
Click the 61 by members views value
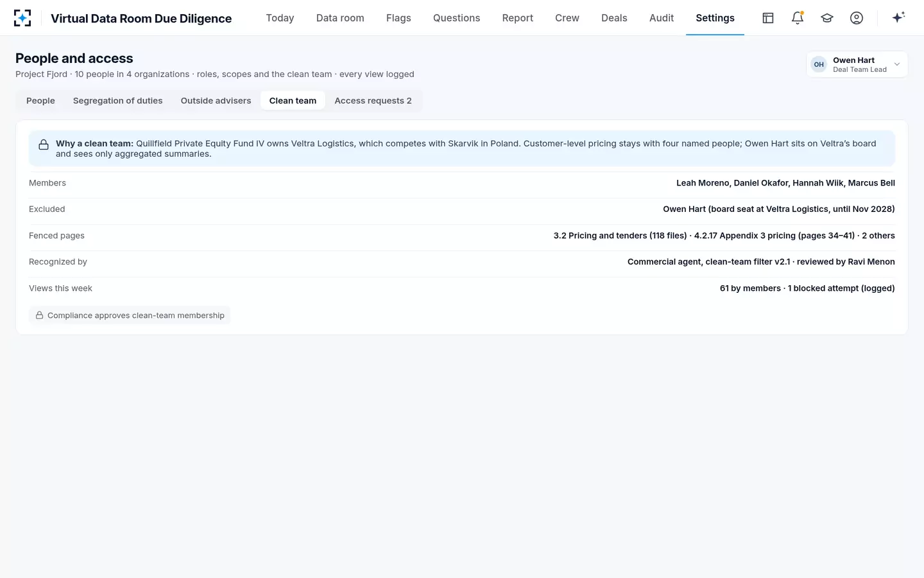pyautogui.click(x=807, y=288)
